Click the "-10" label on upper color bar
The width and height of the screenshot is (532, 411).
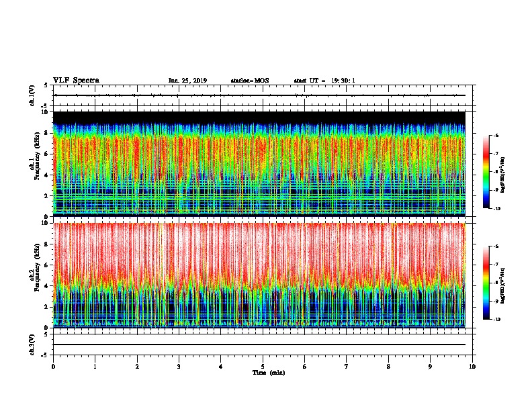click(496, 209)
